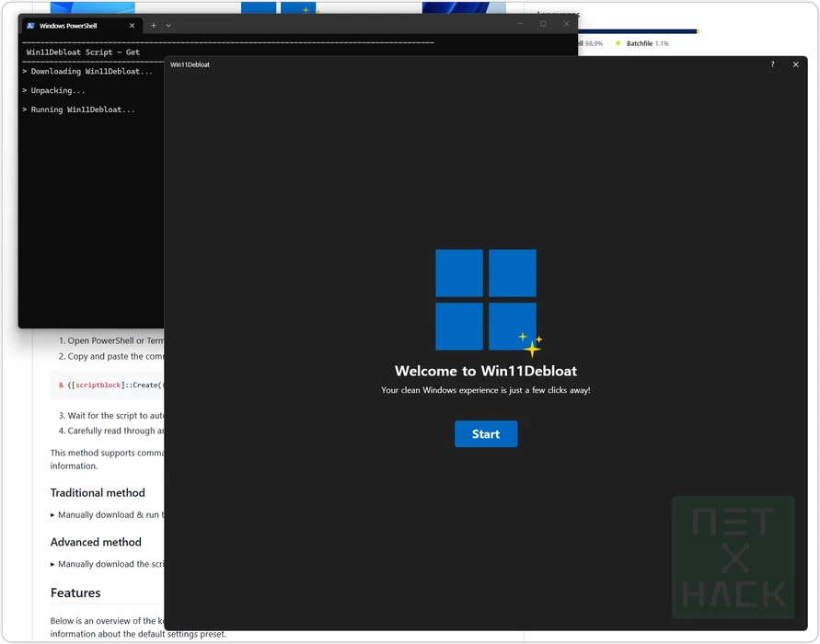Viewport: 820px width, 644px height.
Task: Open help via the question mark icon
Action: (772, 64)
